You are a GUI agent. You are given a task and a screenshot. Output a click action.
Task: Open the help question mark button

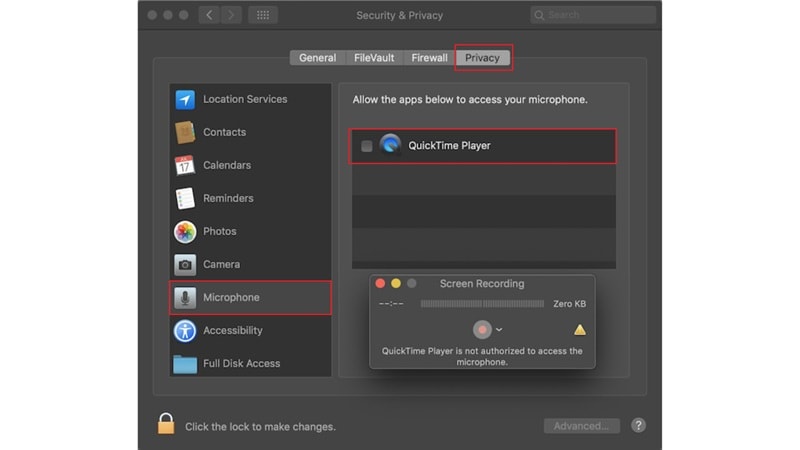tap(638, 425)
